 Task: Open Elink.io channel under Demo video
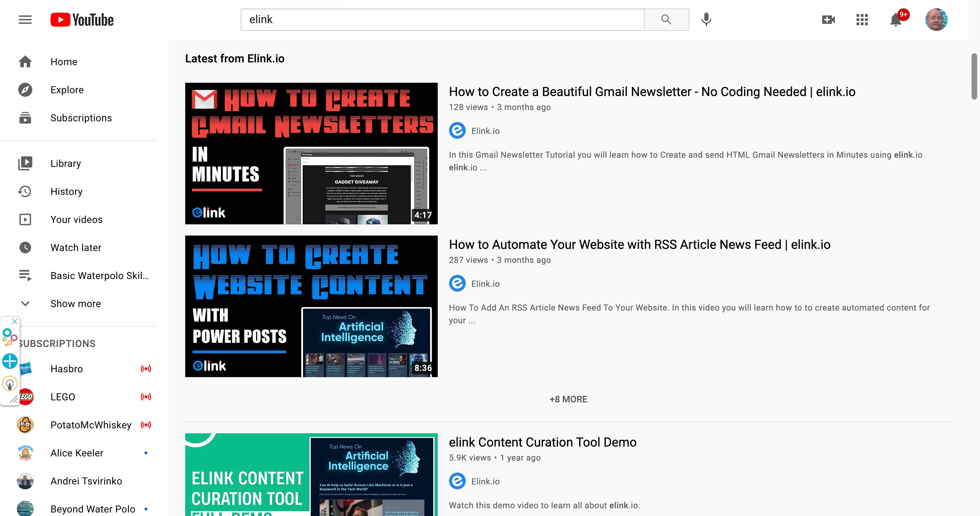(485, 481)
